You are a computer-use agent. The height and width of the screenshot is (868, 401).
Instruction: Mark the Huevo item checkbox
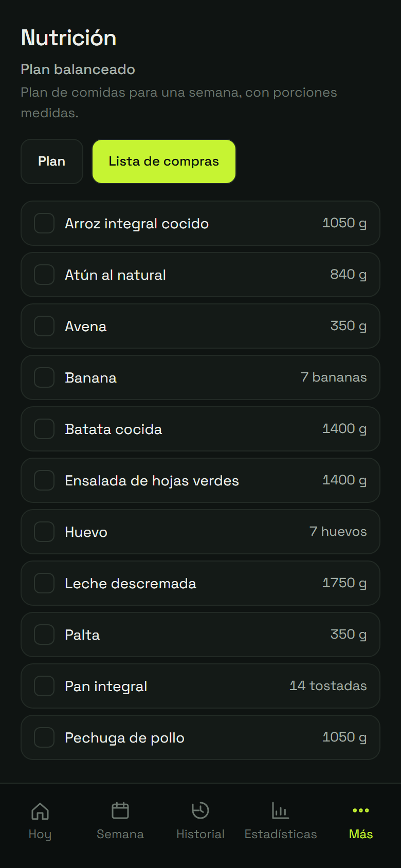(x=44, y=532)
